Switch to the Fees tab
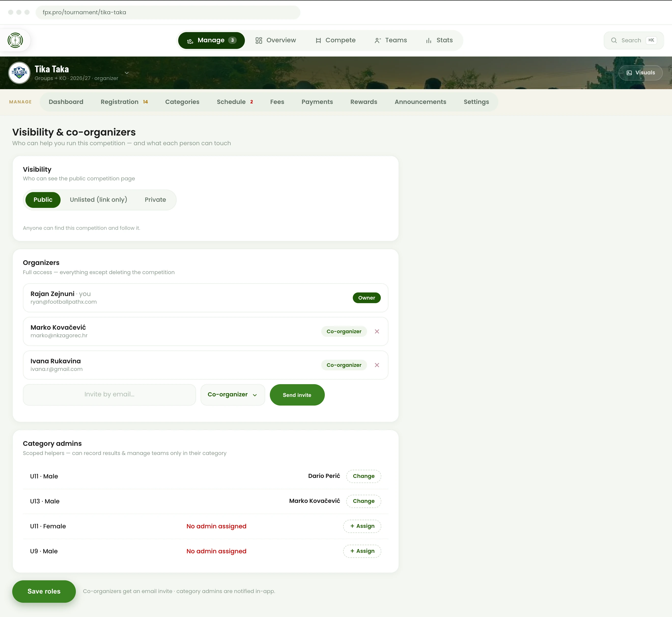 [x=277, y=102]
